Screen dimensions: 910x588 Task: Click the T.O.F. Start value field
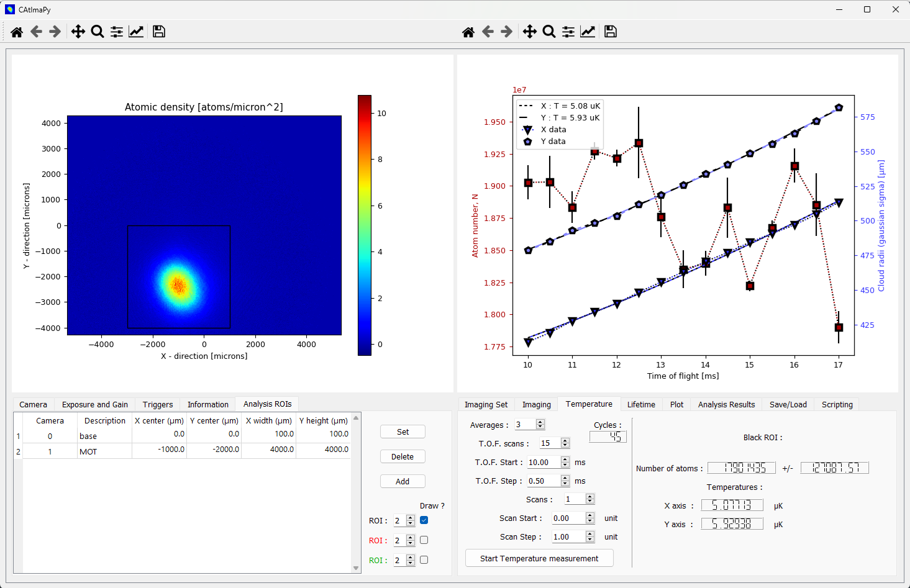click(543, 462)
